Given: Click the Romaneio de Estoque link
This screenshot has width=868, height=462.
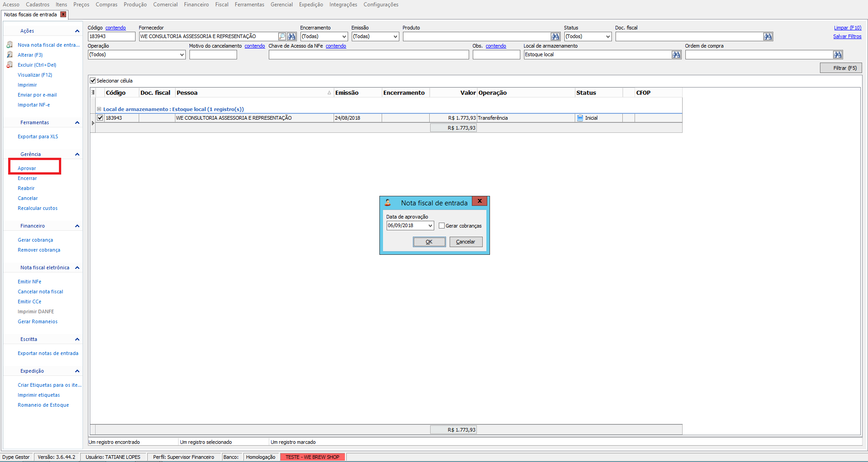Looking at the screenshot, I should 43,405.
